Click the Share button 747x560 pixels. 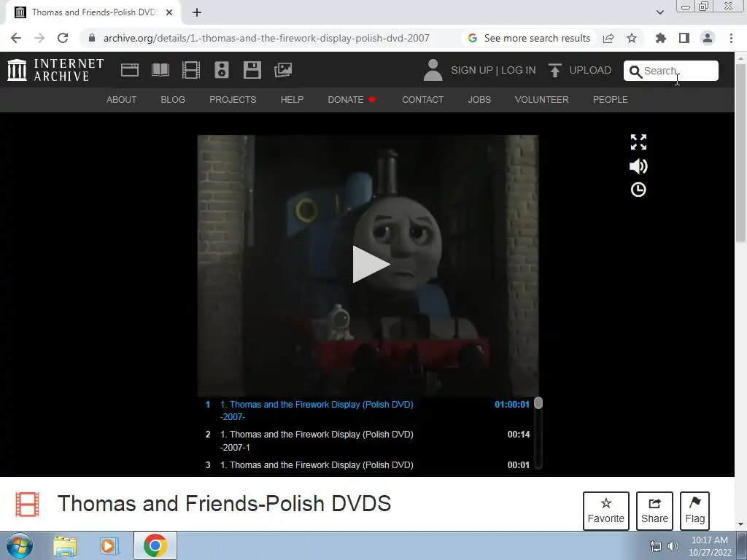654,511
